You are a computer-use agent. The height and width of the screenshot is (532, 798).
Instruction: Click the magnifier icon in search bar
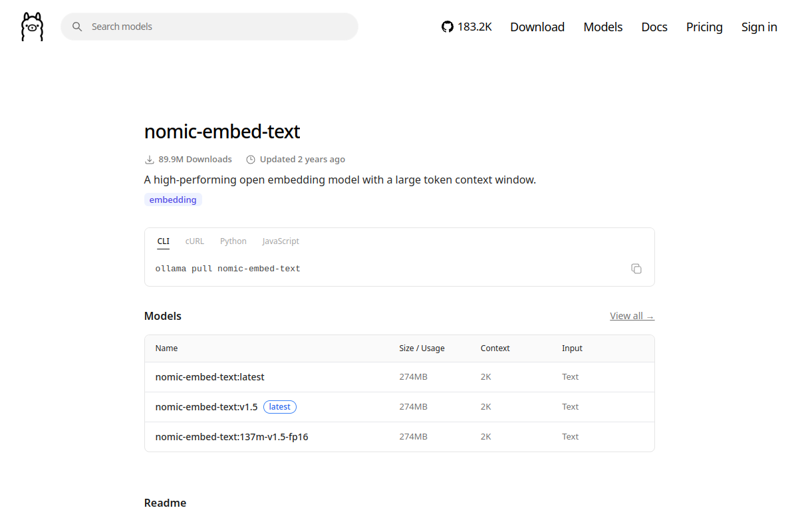click(77, 27)
